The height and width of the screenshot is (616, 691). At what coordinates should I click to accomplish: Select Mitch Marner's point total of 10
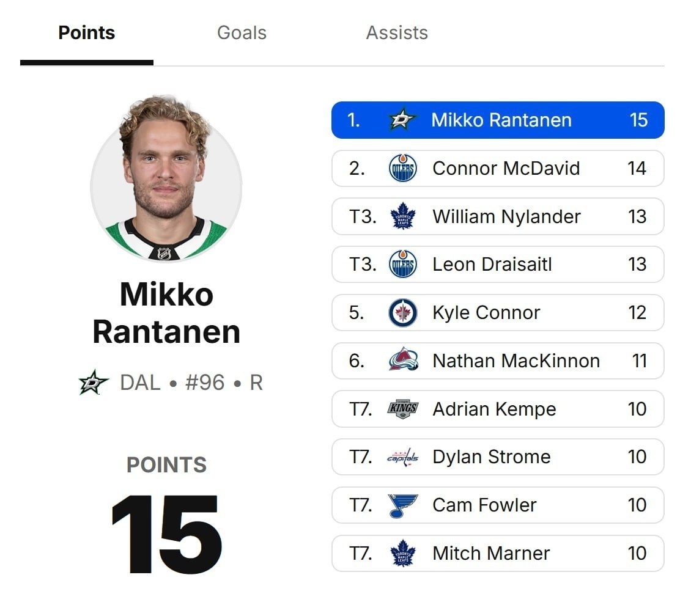tap(637, 554)
